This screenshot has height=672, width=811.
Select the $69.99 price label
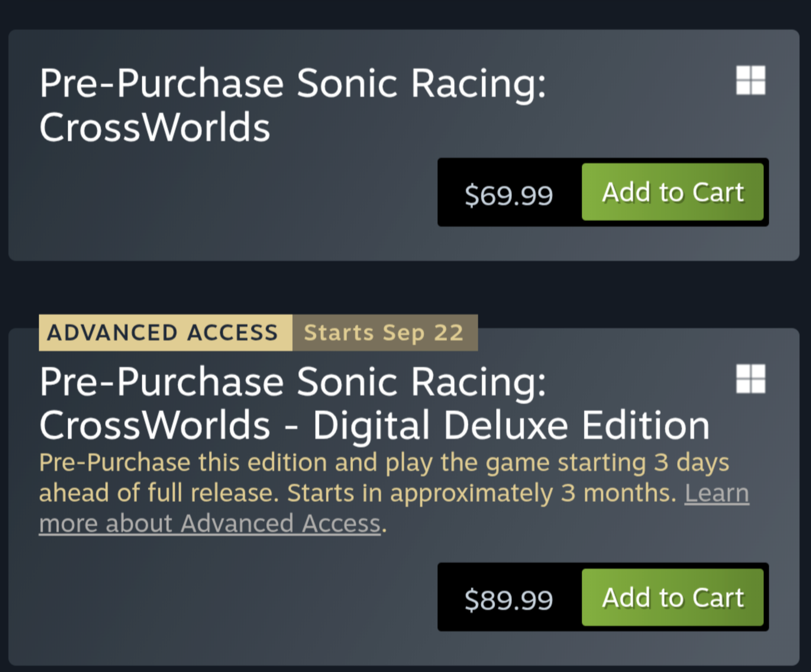pos(509,195)
